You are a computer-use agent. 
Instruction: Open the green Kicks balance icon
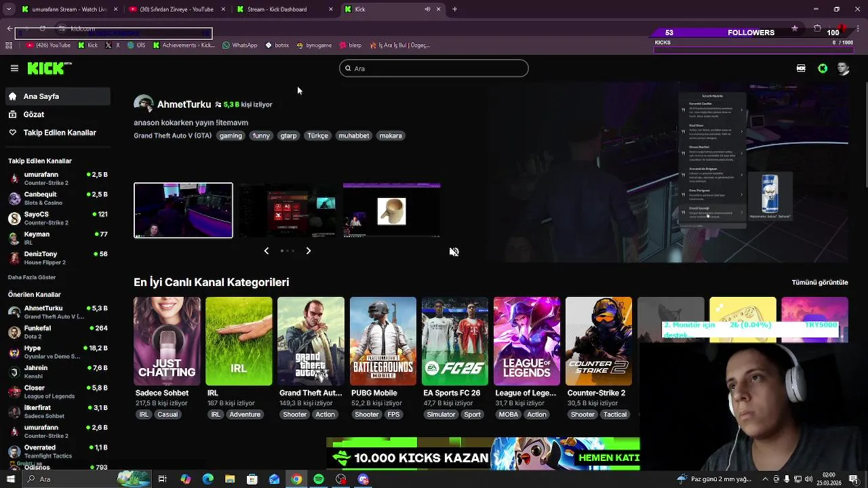tap(823, 68)
